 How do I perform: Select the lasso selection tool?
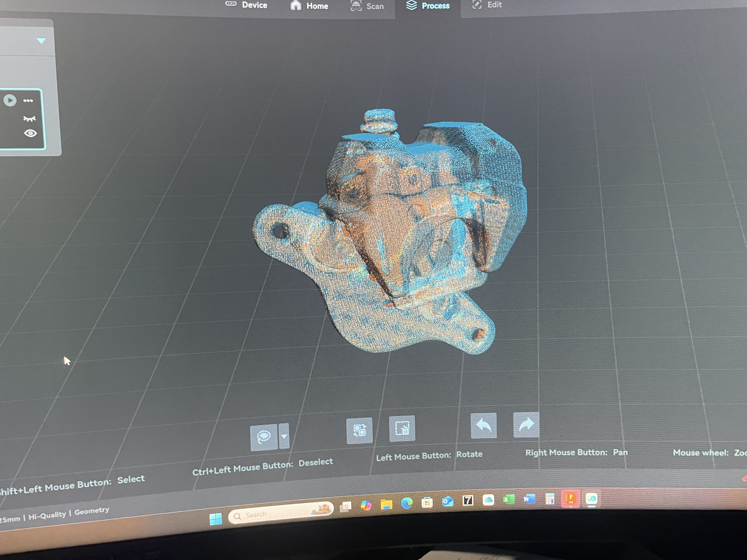click(x=264, y=437)
